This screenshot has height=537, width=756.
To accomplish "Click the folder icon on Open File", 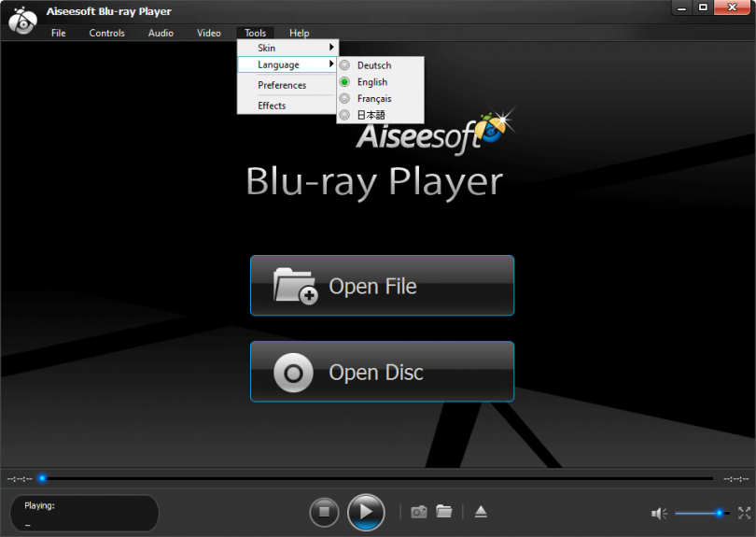I will [295, 286].
